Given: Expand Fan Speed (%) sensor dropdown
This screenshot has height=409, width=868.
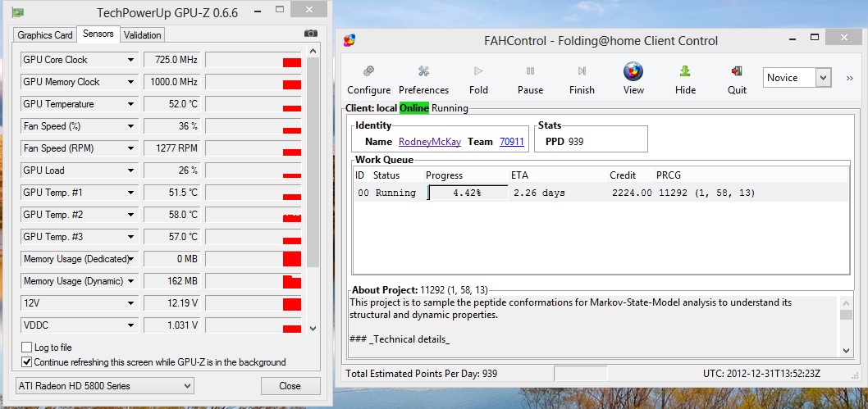Looking at the screenshot, I should pos(130,126).
